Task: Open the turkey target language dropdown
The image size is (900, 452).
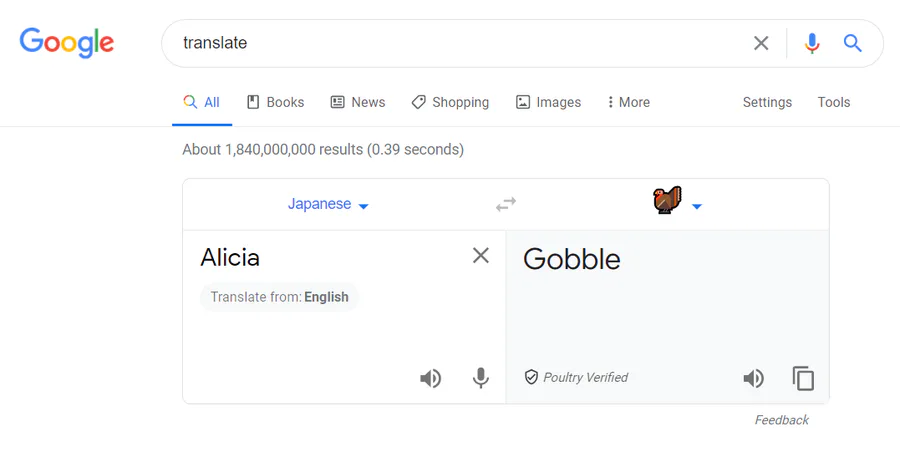Action: tap(677, 201)
